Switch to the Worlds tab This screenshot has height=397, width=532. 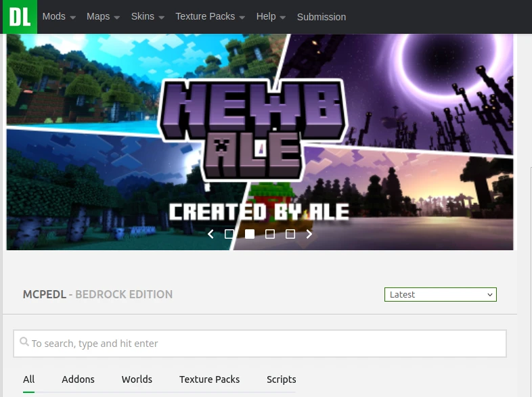point(137,379)
